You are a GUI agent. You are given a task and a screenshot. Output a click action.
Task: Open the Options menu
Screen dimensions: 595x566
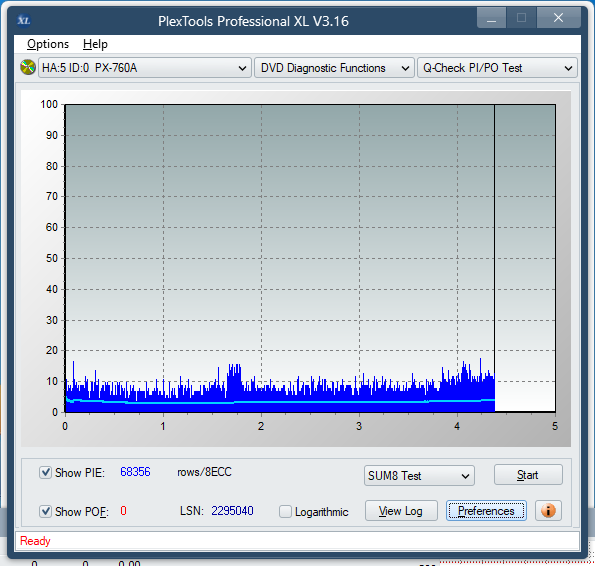coord(48,44)
